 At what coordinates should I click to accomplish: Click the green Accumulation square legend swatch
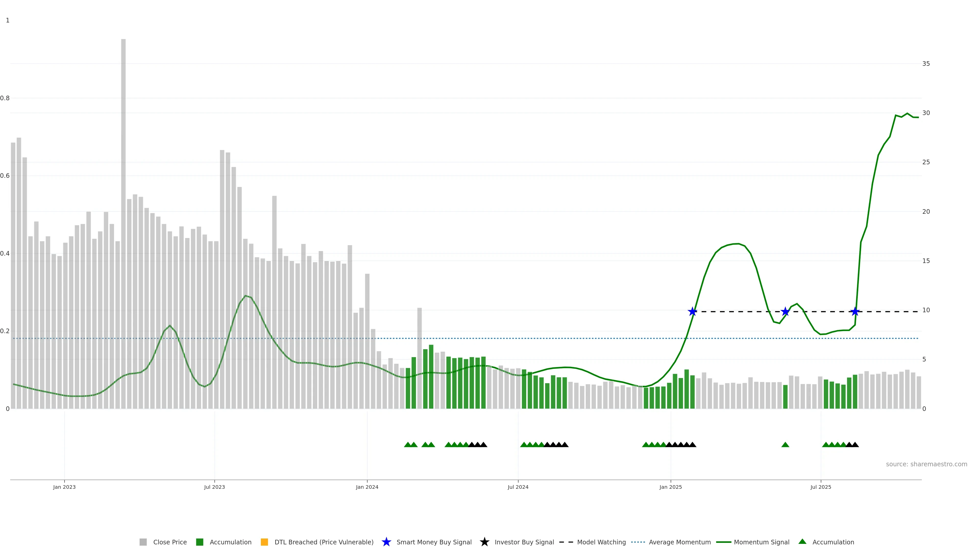(x=199, y=542)
